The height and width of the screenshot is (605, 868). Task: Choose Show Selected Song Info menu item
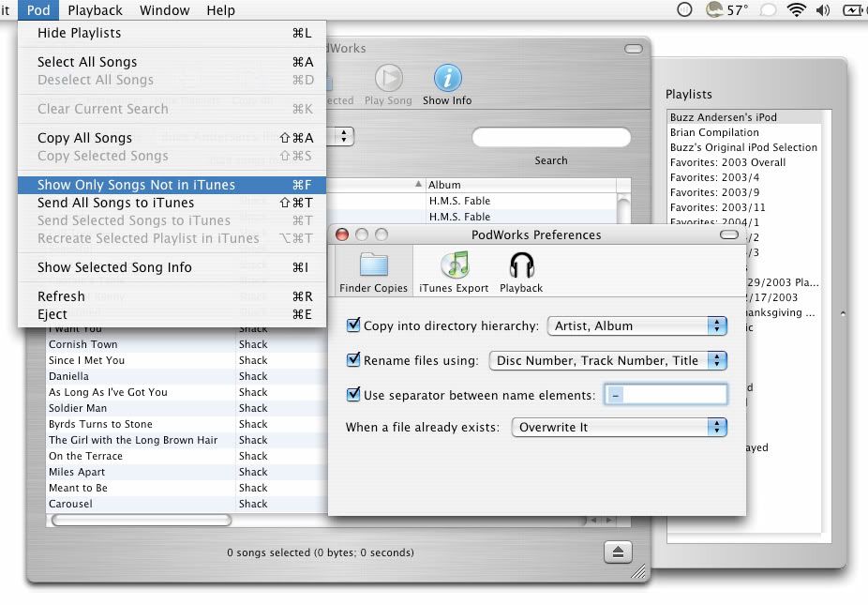coord(172,267)
